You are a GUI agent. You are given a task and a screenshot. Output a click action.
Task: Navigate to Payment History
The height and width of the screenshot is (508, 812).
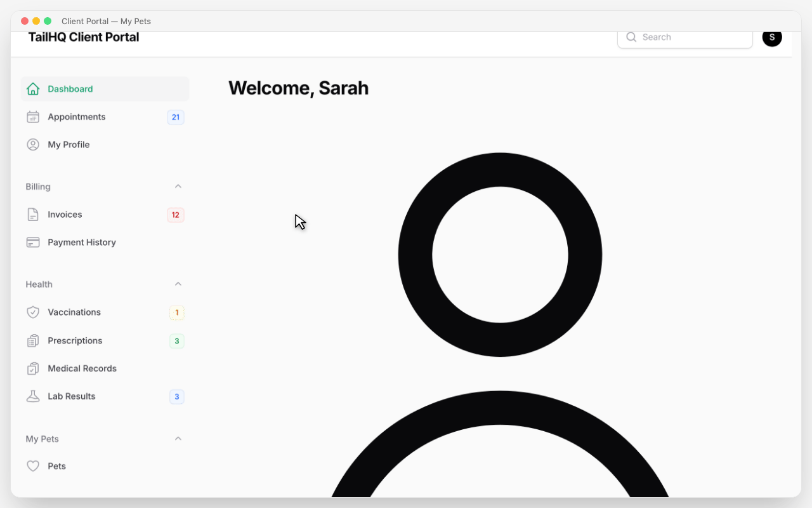click(x=82, y=242)
